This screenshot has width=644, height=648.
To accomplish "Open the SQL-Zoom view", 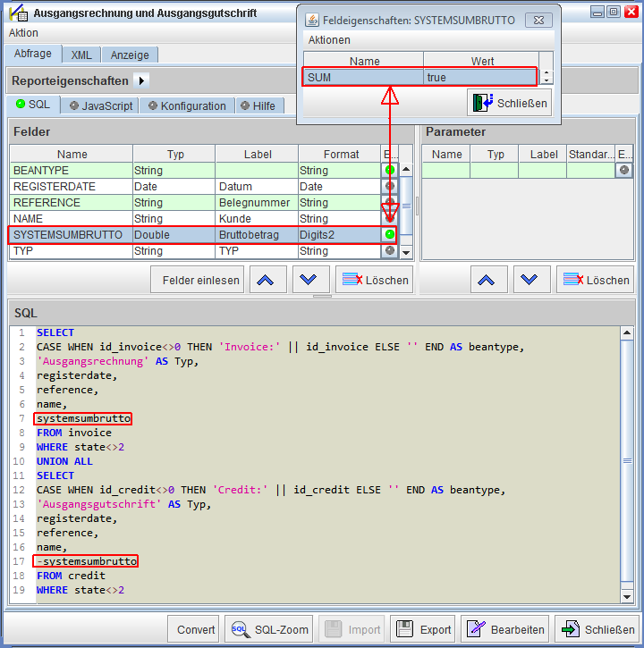I will tap(268, 629).
